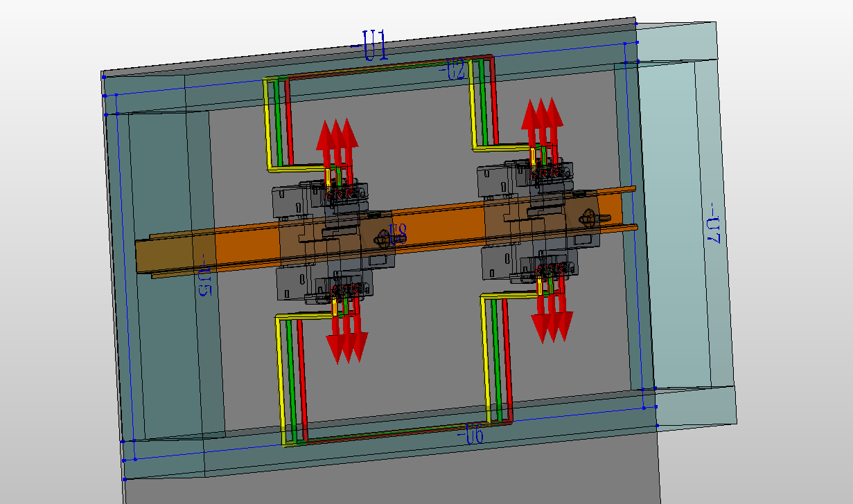Select the upper-left terminal block on rail
Image resolution: width=853 pixels, height=504 pixels.
(319, 199)
